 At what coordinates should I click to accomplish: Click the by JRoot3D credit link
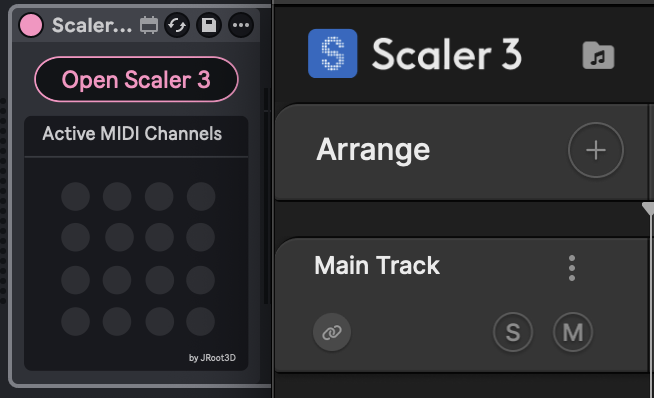tap(212, 358)
